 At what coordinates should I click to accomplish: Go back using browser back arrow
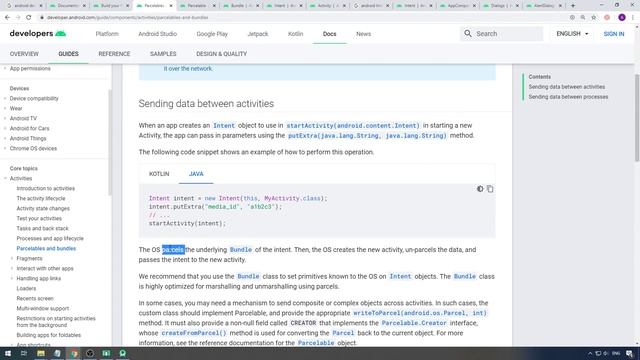point(7,18)
